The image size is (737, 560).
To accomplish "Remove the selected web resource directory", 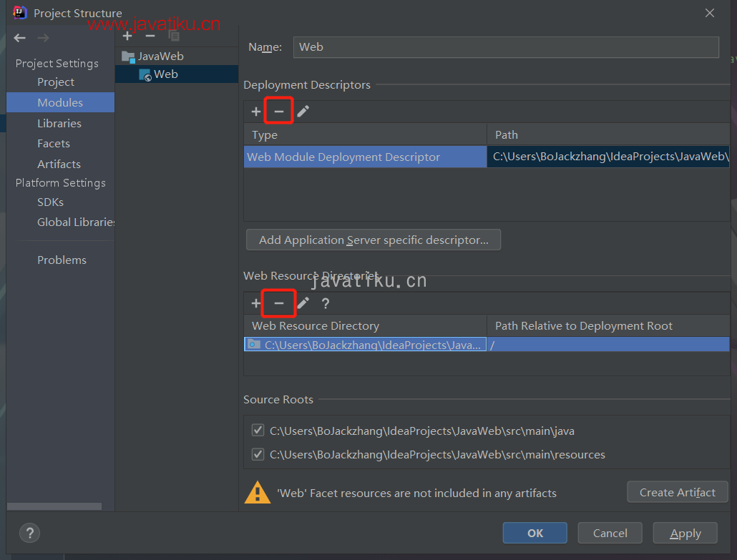I will pos(279,303).
